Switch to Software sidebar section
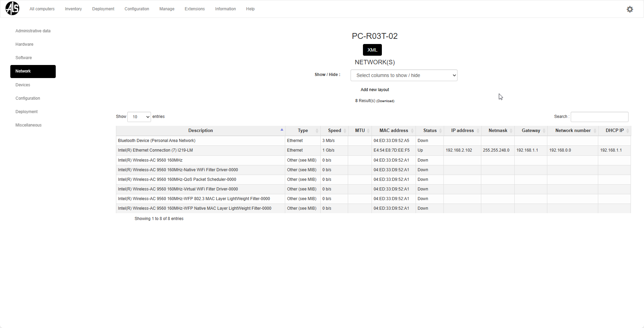The image size is (644, 328). (24, 58)
